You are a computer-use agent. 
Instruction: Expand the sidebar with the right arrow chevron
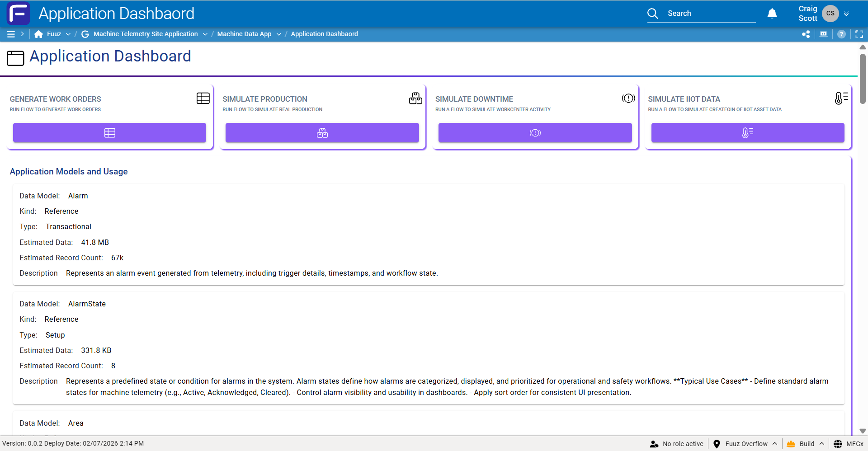(x=22, y=34)
